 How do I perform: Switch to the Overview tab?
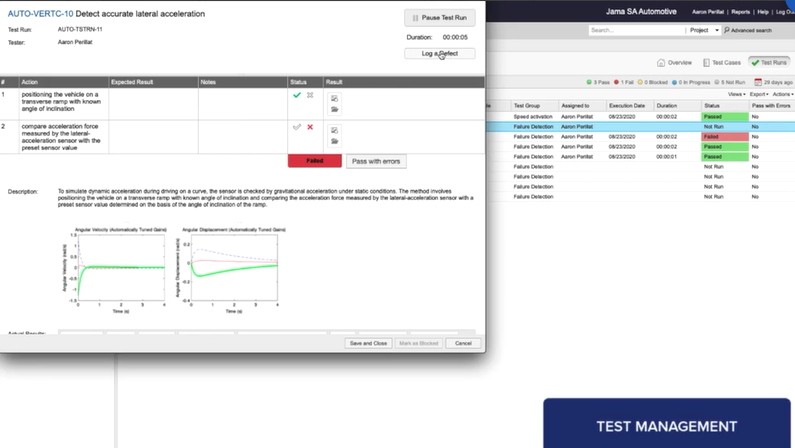pyautogui.click(x=674, y=63)
